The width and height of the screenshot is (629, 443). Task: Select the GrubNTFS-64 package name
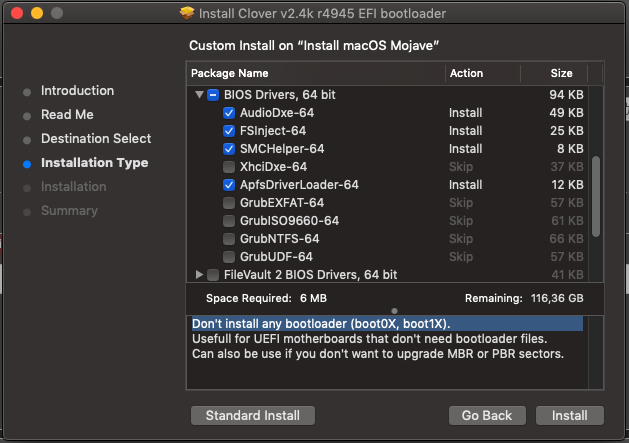click(280, 239)
